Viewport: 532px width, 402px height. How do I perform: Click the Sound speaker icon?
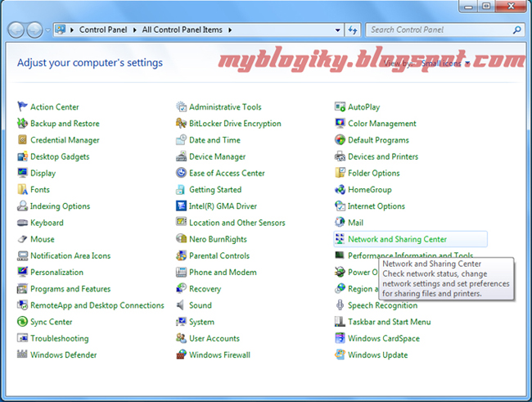[181, 305]
